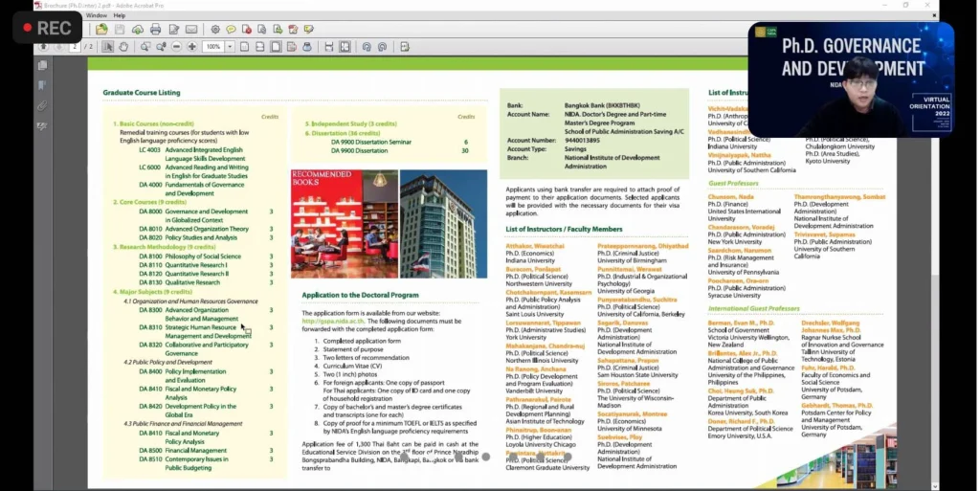The image size is (980, 491).
Task: Click the yellow highlight text icon
Action: pos(309,30)
